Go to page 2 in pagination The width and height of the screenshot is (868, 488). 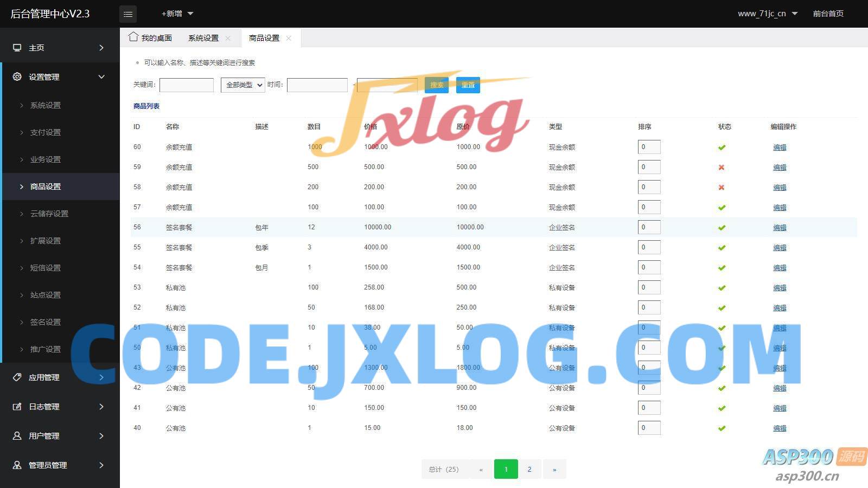pos(529,469)
